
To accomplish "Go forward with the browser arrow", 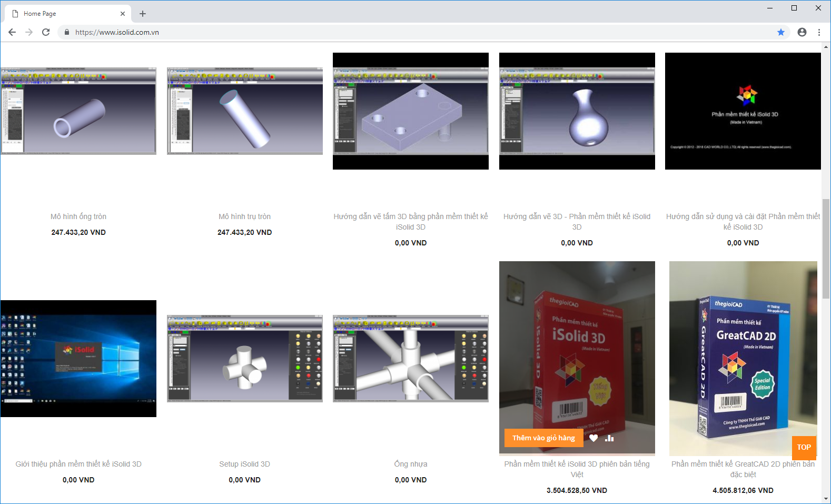I will coord(29,32).
